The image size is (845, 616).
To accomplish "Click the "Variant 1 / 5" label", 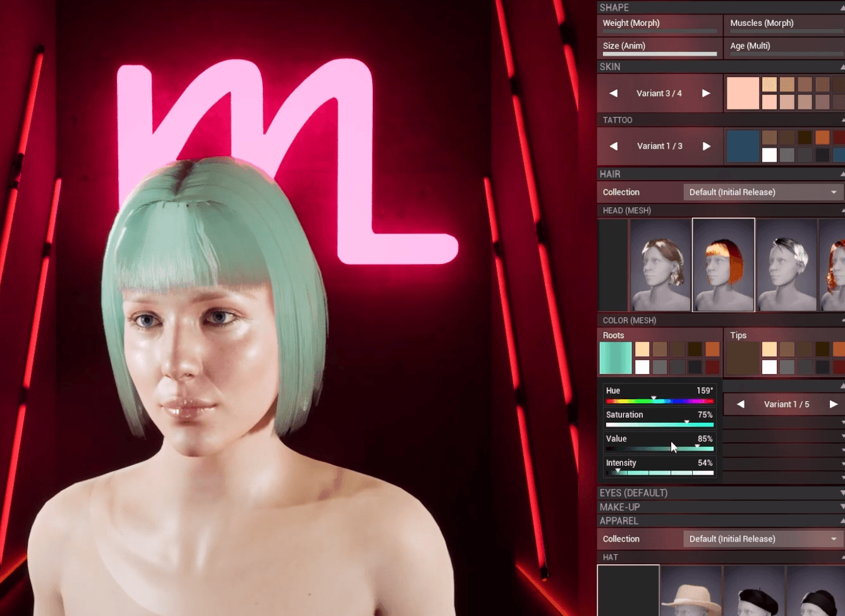I will click(786, 404).
